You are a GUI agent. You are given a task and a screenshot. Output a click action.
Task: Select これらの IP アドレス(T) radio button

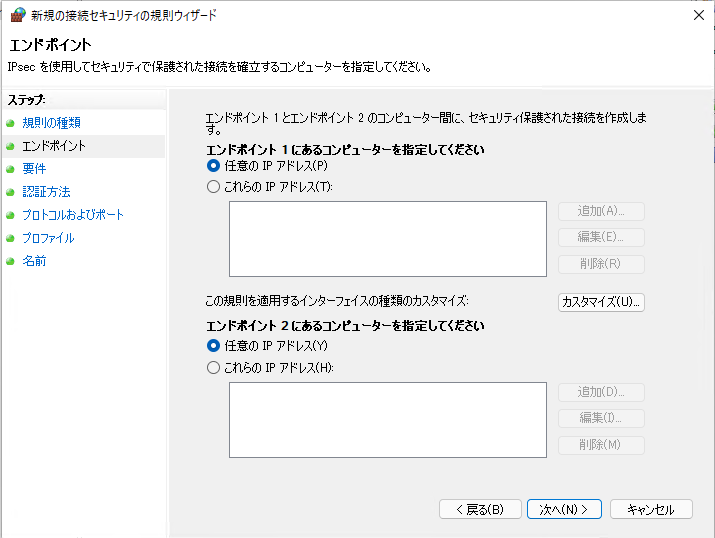tap(213, 186)
